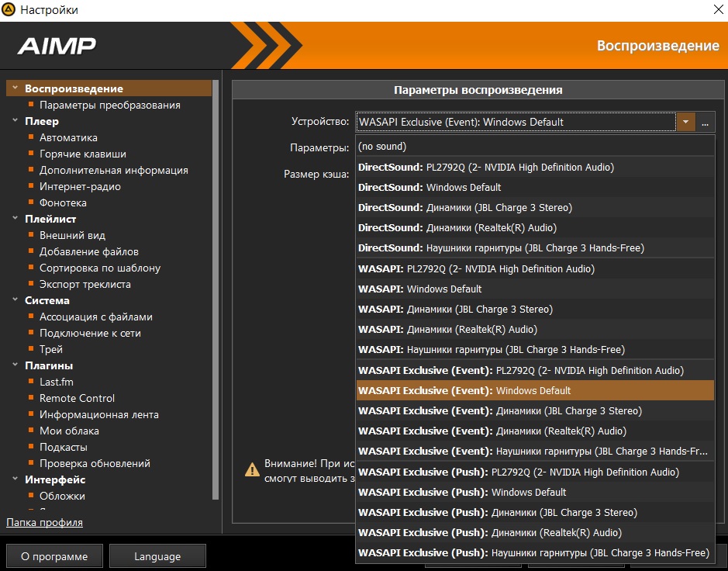Collapse the Воспроизведение tree section
728x571 pixels.
(x=15, y=88)
